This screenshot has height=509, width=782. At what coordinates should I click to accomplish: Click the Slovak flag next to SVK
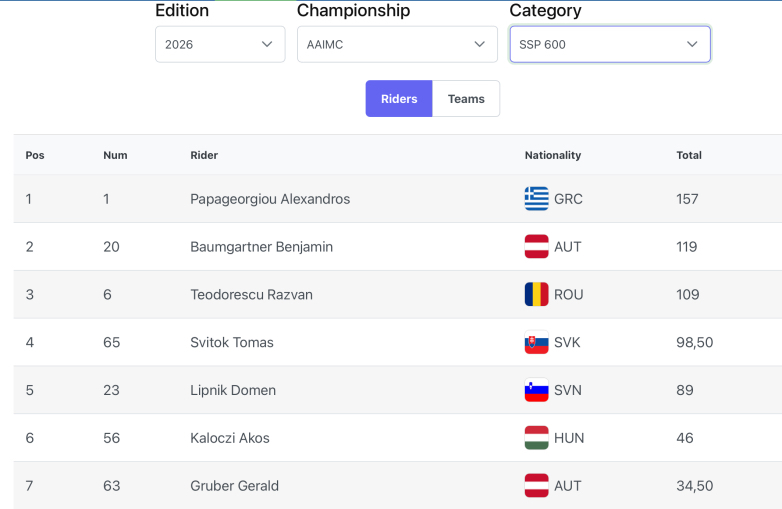[x=536, y=342]
